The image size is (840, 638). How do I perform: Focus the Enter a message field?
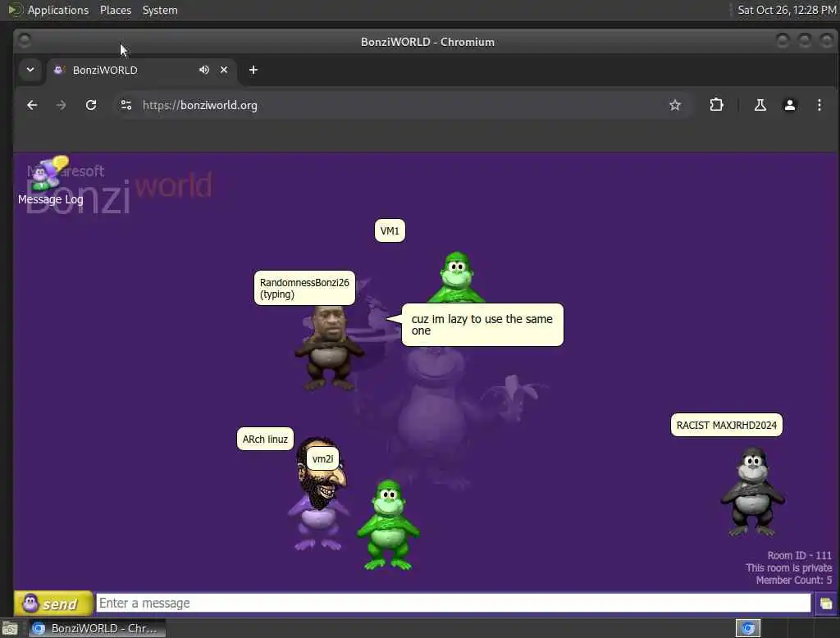tap(453, 604)
